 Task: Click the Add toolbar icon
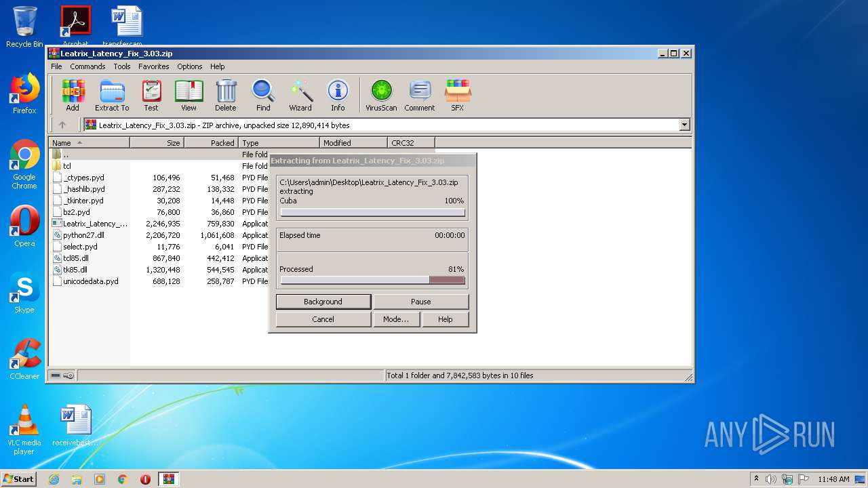coord(73,95)
